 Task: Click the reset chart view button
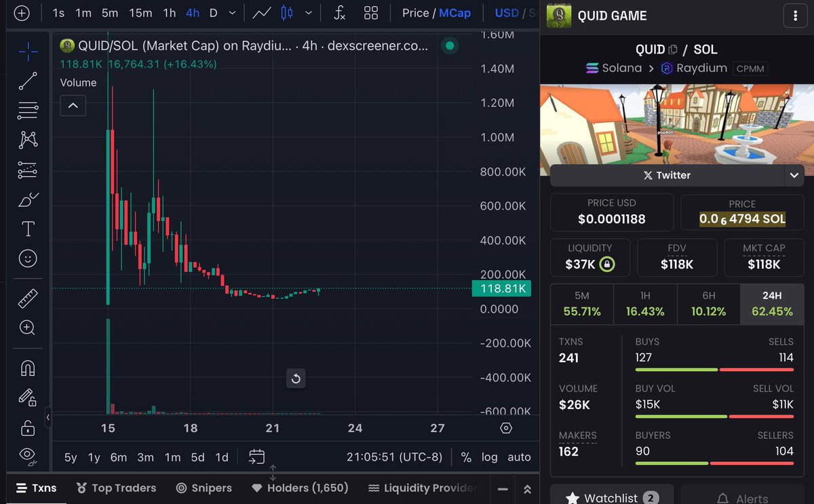click(x=296, y=379)
